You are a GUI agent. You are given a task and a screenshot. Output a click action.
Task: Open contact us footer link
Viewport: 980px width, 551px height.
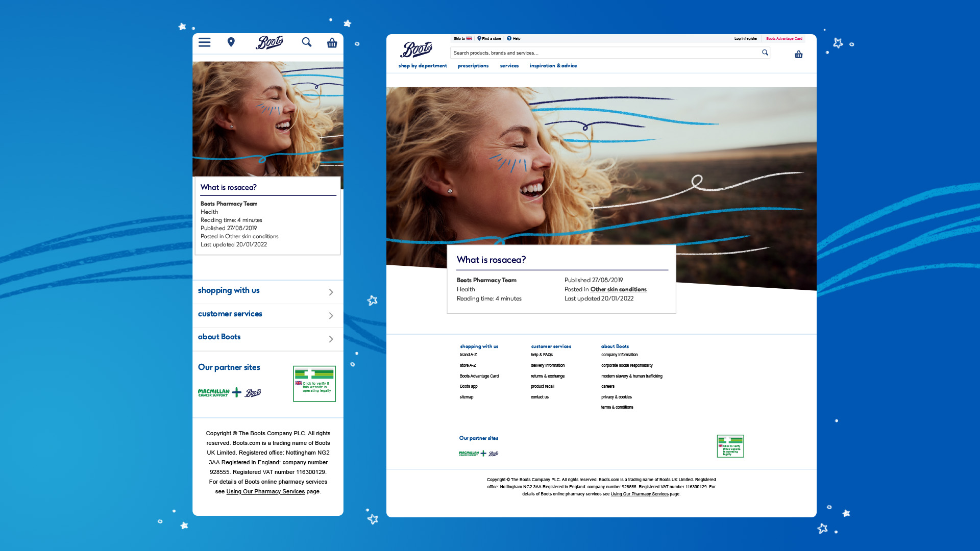coord(540,397)
